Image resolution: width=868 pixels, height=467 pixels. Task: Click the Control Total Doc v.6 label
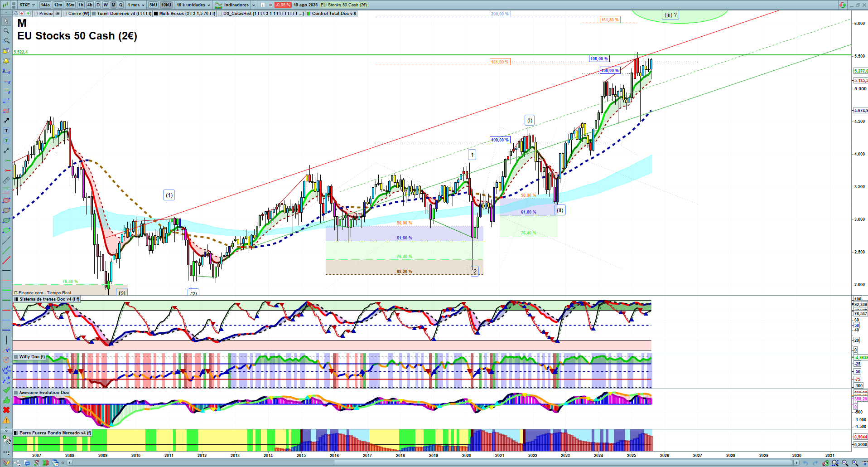point(334,14)
